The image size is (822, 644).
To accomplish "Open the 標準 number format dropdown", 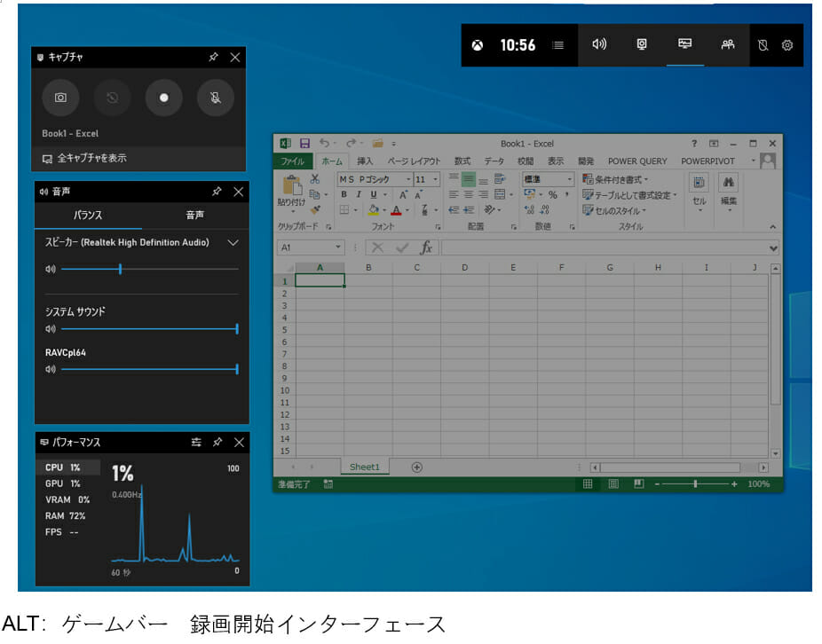I will [x=569, y=179].
